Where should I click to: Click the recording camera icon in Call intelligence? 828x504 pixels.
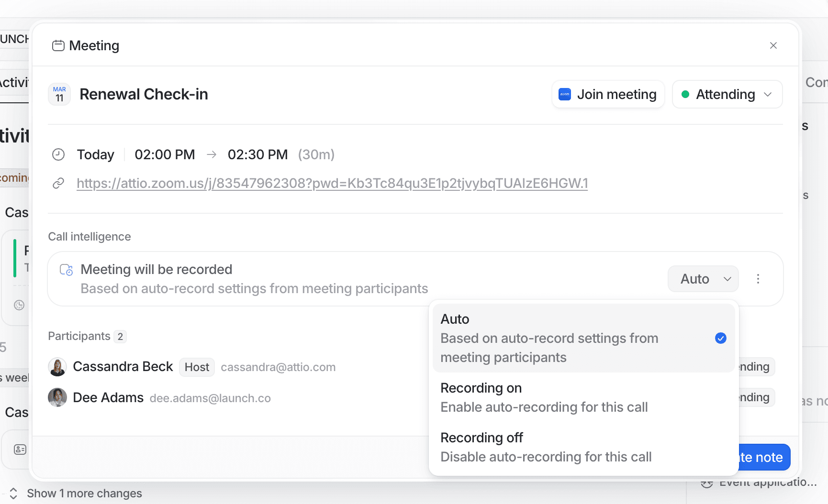(x=66, y=269)
